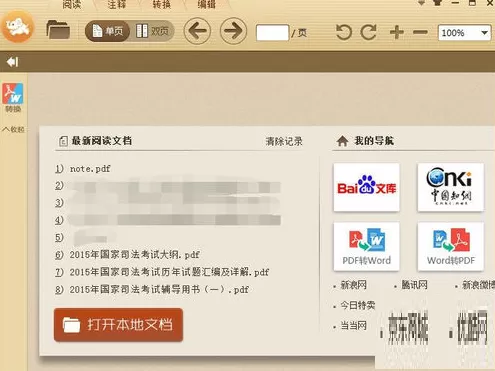This screenshot has height=371, width=495.
Task: Click the document icon beside 最新阅读文档
Action: click(x=63, y=141)
